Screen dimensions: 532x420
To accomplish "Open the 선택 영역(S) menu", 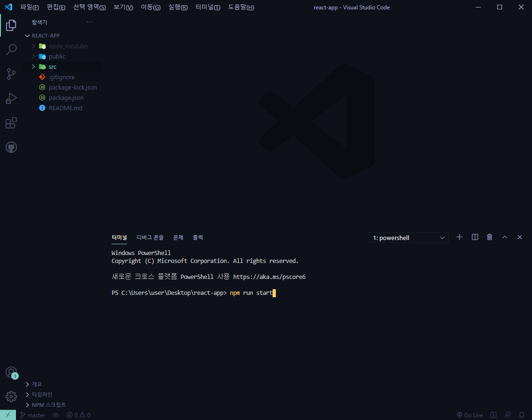I will tap(90, 7).
